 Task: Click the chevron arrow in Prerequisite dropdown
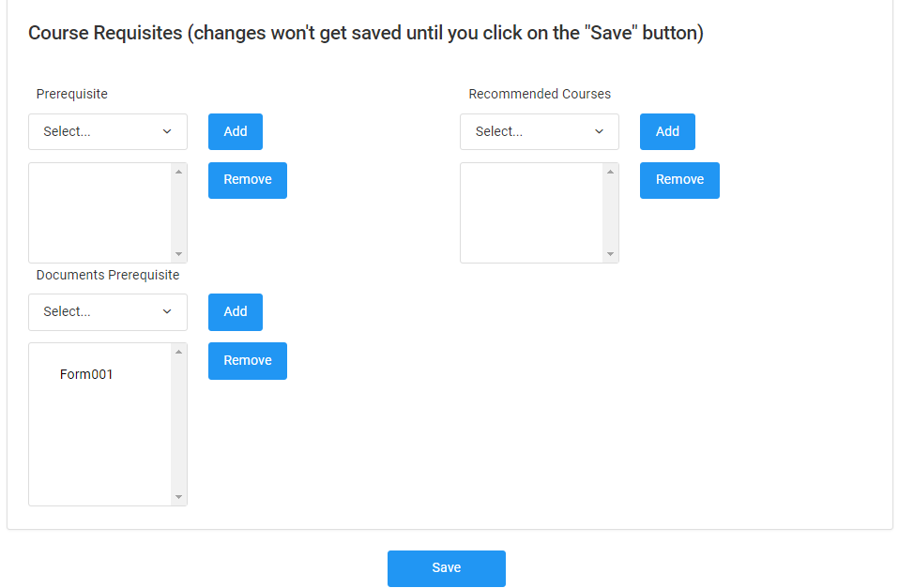pos(167,132)
